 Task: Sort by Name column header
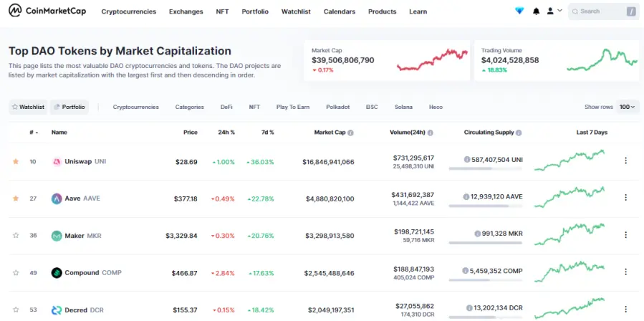(59, 133)
